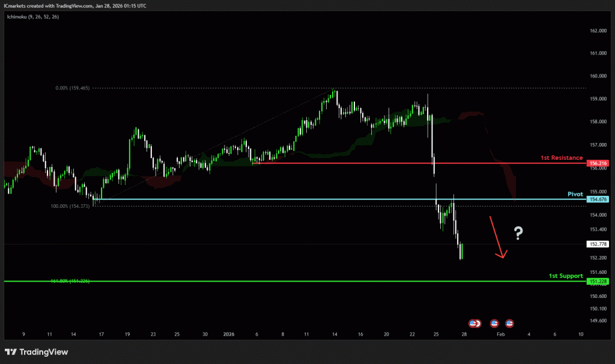Click the Japan flag event icon

tap(478, 323)
